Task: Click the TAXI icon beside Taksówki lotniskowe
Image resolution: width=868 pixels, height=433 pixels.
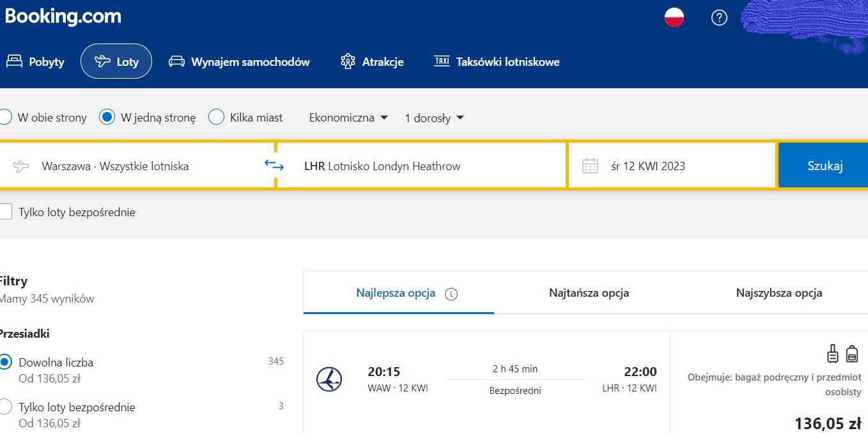Action: click(442, 61)
